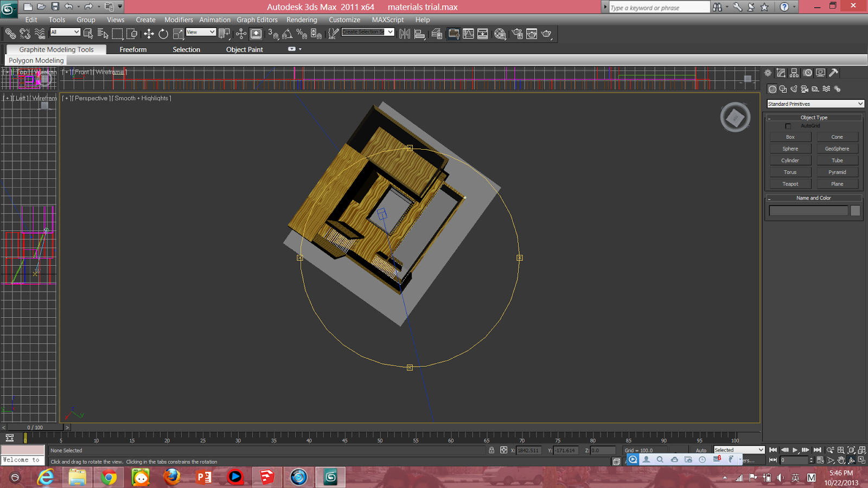The height and width of the screenshot is (488, 868).
Task: Open the Utilities hammer panel
Action: point(834,73)
